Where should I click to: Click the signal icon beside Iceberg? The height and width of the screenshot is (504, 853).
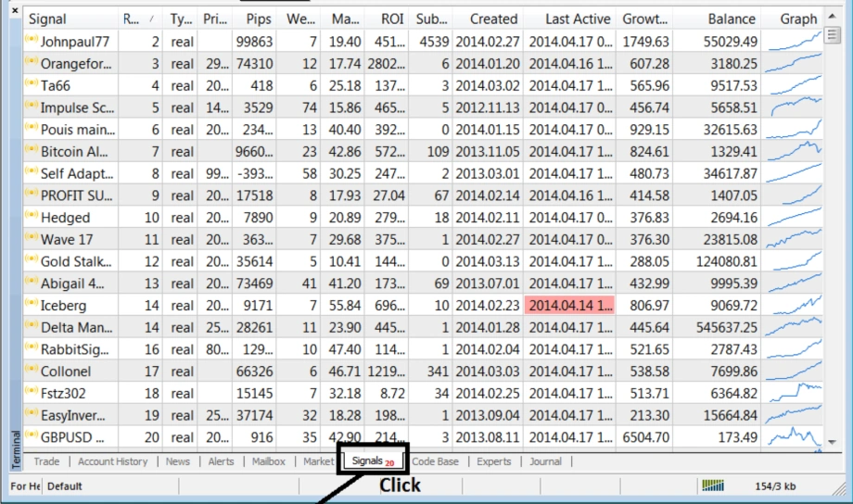coord(32,304)
